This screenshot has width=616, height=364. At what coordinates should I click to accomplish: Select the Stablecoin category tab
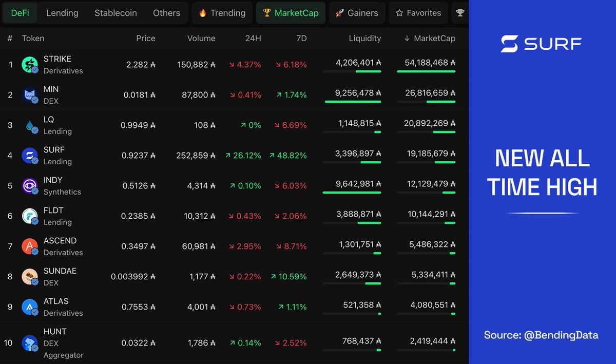pos(115,13)
